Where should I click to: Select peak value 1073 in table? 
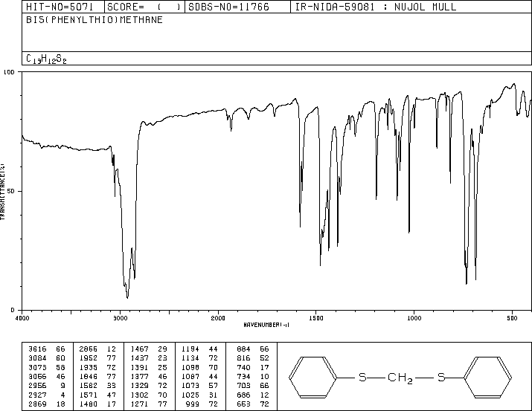pyautogui.click(x=190, y=386)
